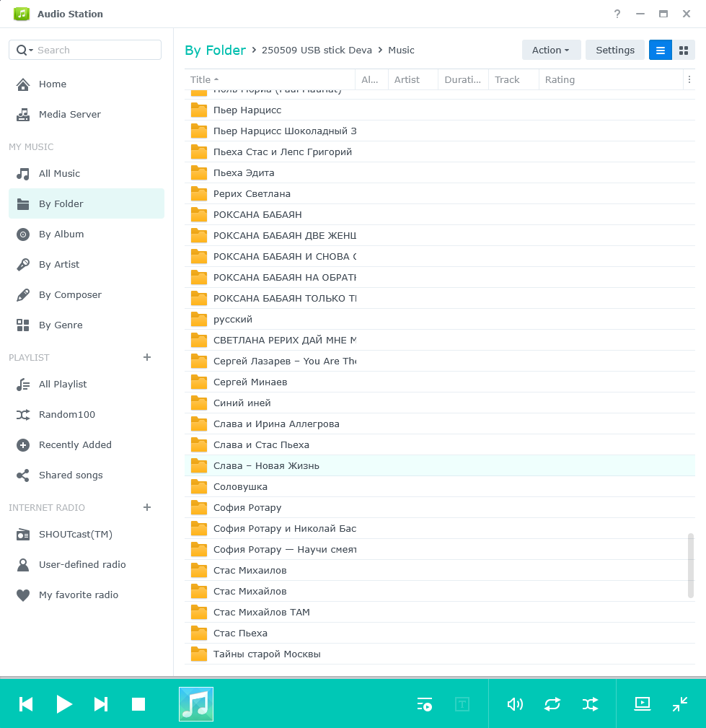Sort by Artist column header
Viewport: 706px width, 728px height.
[x=413, y=80]
